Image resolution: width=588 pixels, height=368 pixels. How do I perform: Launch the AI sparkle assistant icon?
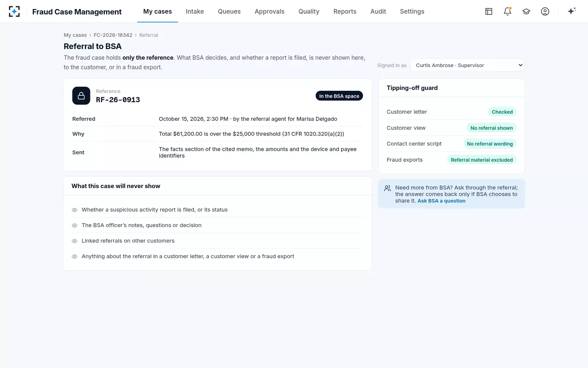[x=572, y=11]
